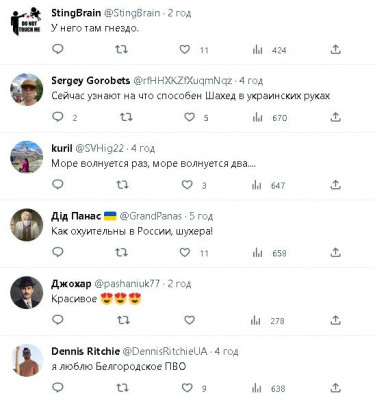375x400 pixels.
Task: Open Dennis Ritchie's avatar
Action: (x=27, y=360)
